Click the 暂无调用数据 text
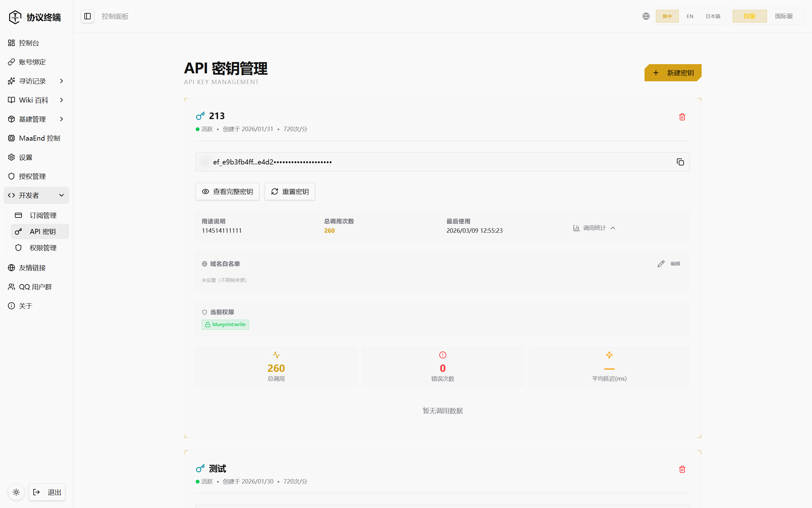Viewport: 812px width, 508px height. click(x=442, y=411)
